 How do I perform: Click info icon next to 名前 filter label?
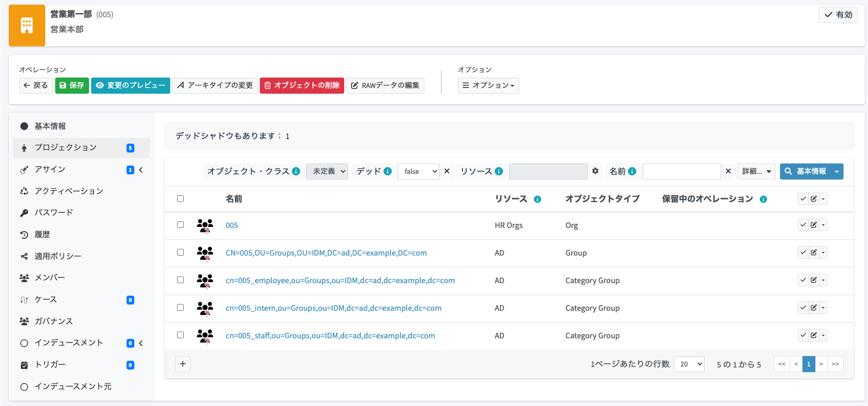coord(632,171)
